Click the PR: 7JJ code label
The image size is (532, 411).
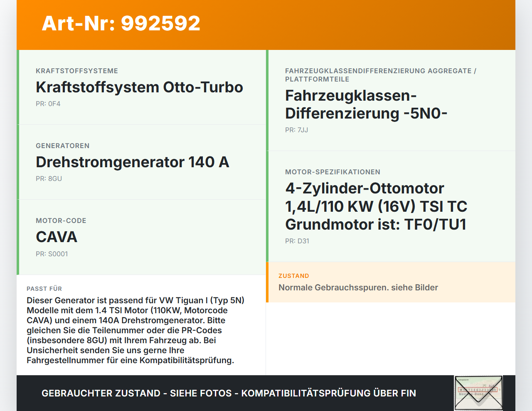point(296,130)
